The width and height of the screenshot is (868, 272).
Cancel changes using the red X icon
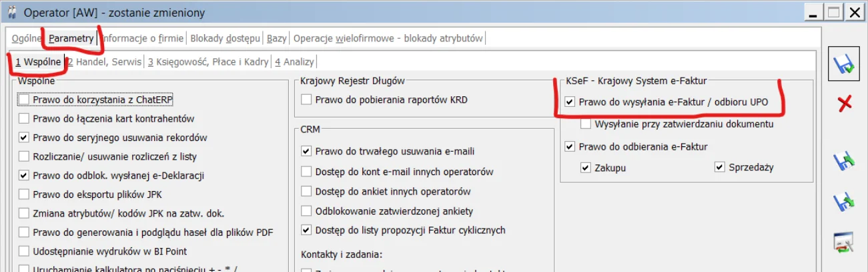(x=845, y=103)
